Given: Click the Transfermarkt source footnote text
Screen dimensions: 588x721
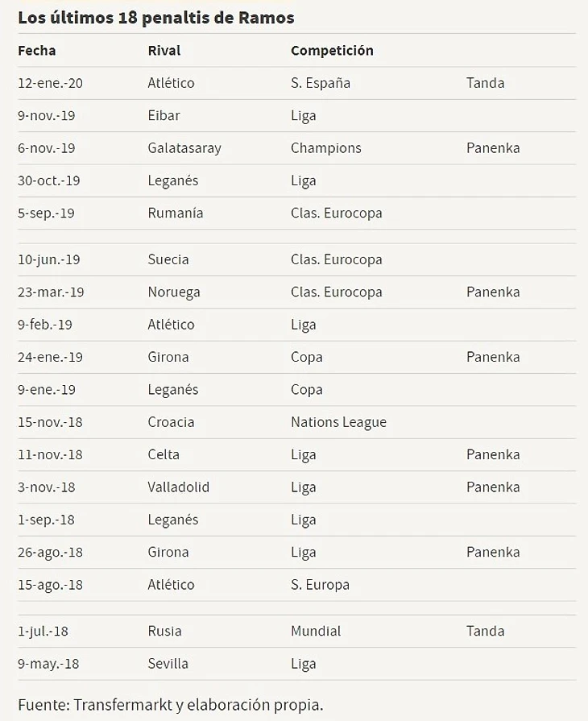Looking at the screenshot, I should click(x=170, y=705).
